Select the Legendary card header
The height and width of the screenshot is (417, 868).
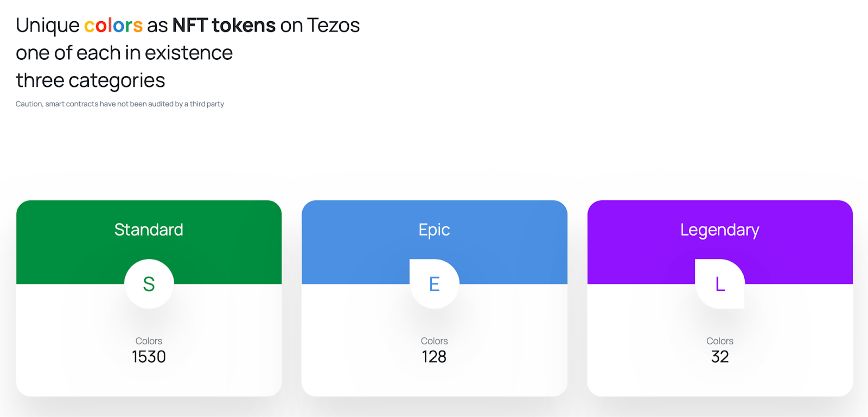720,242
